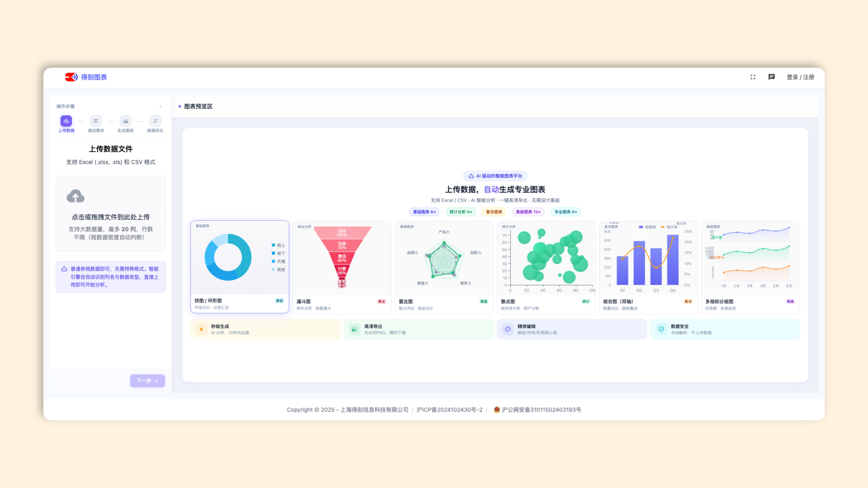Click the 下一步 next step button
Screen dimensions: 868x488
click(x=147, y=380)
